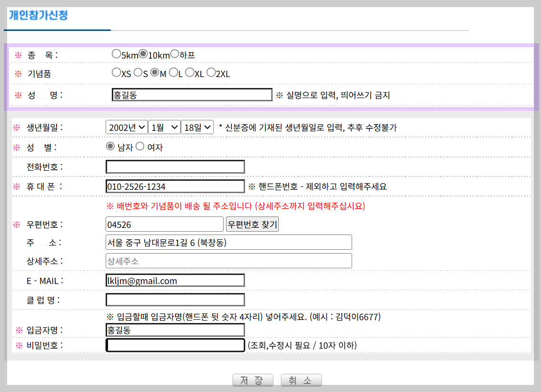Click the 비밀번호 password field
This screenshot has height=392, width=541.
click(175, 345)
